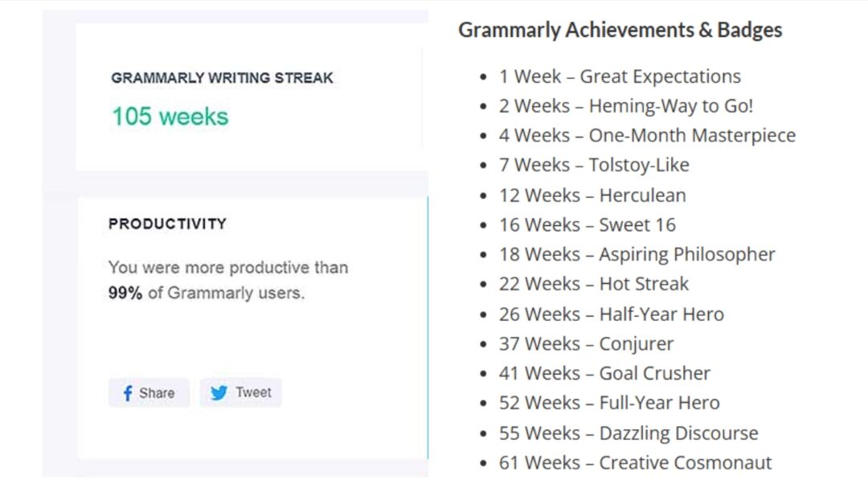Click the Twitter Tweet button
Viewport: 868px width, 489px height.
241,392
